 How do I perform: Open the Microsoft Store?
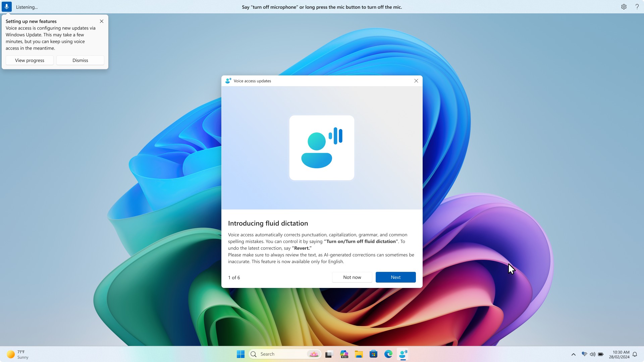pyautogui.click(x=373, y=354)
